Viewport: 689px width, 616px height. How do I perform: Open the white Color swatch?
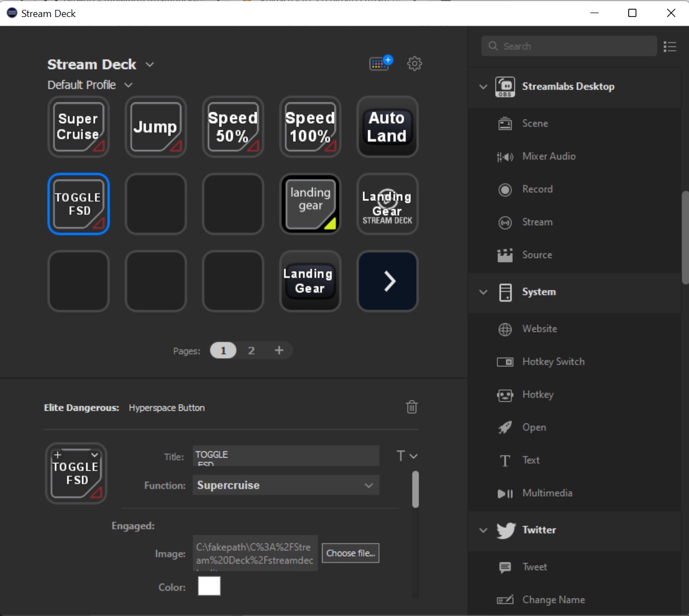[209, 586]
